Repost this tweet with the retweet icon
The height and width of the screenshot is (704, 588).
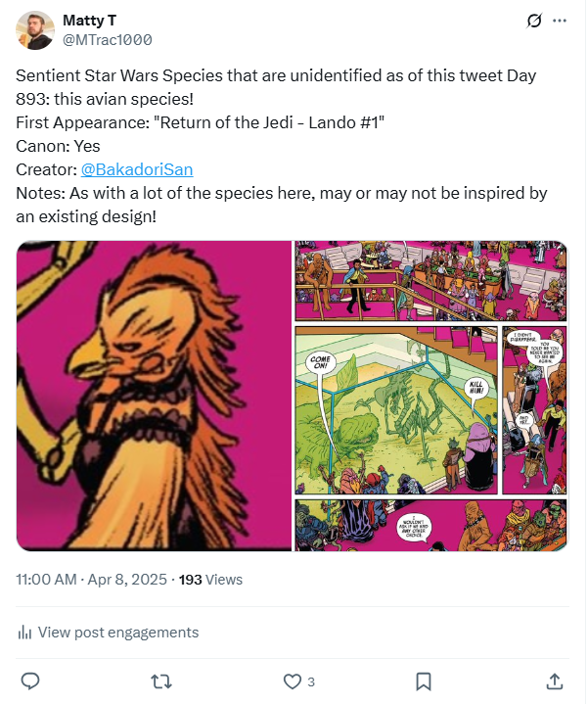[161, 681]
